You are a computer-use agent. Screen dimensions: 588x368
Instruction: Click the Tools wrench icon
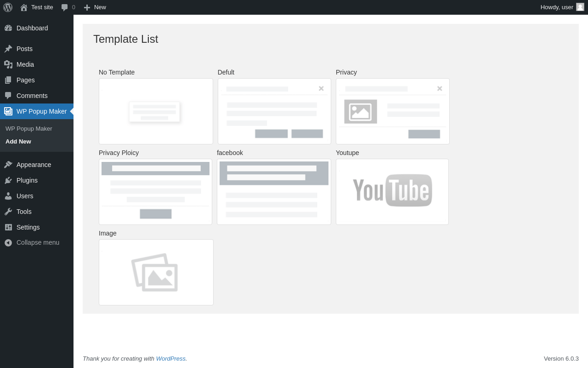[8, 212]
